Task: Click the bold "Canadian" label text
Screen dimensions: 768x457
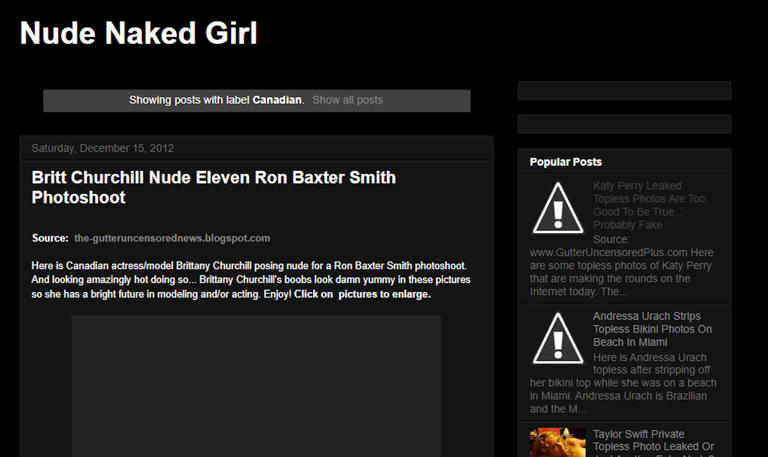Action: (277, 100)
